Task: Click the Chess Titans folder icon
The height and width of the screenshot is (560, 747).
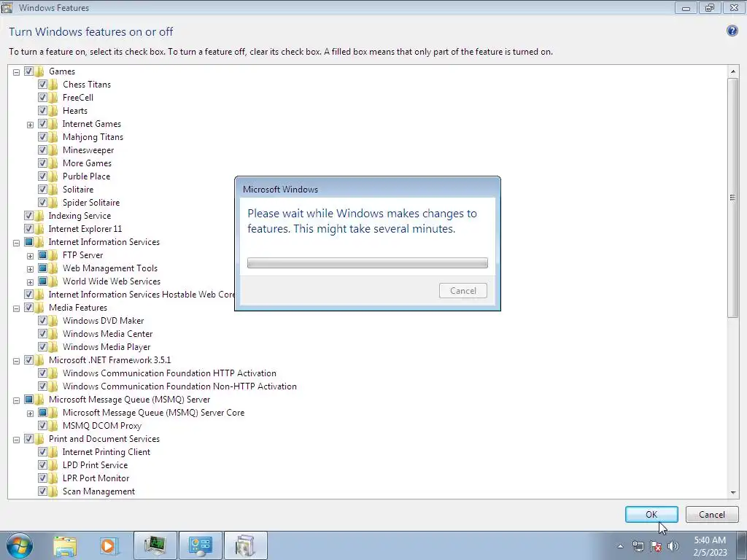Action: (x=53, y=85)
